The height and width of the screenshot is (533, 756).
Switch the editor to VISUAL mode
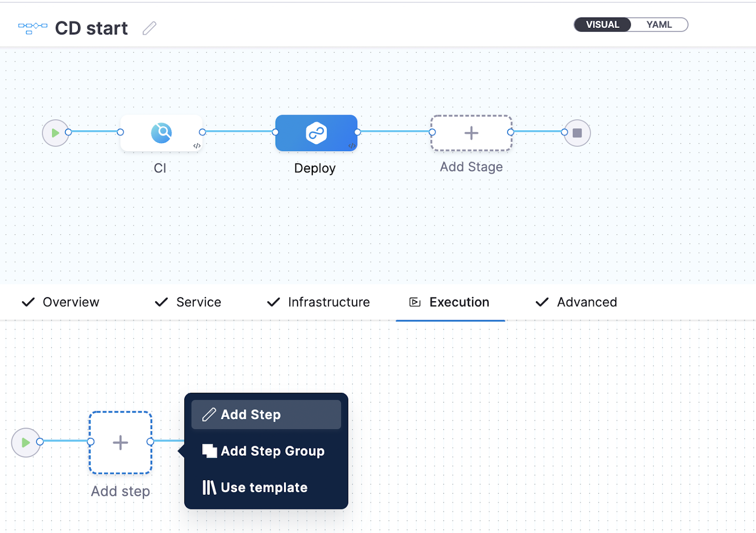tap(602, 24)
